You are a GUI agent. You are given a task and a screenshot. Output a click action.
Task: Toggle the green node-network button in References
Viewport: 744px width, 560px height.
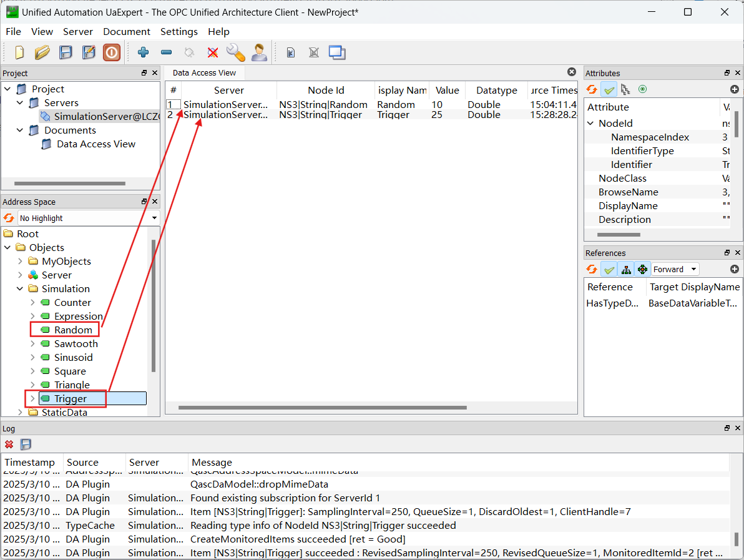coord(642,269)
